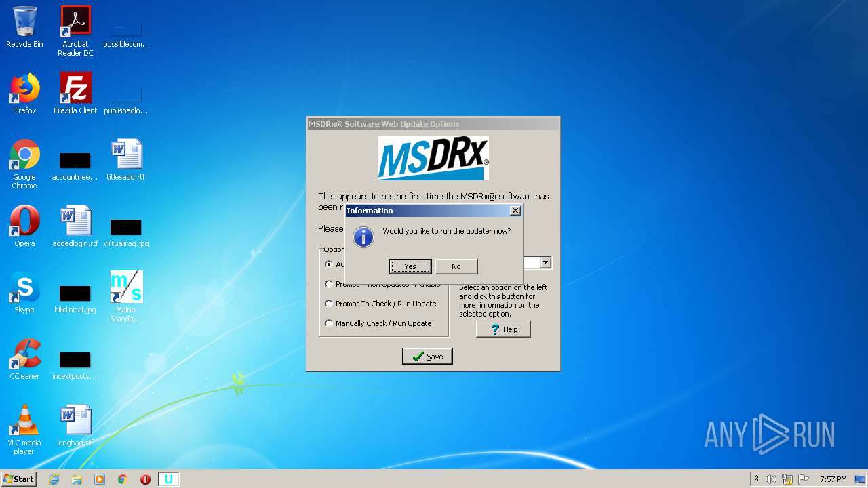
Task: Confirm Yes to run the updater
Action: (x=410, y=266)
